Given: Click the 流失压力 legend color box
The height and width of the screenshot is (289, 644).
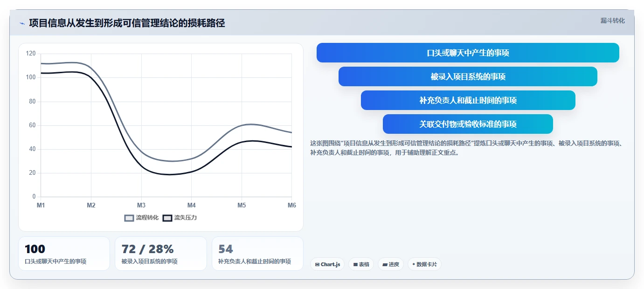Looking at the screenshot, I should (x=167, y=218).
